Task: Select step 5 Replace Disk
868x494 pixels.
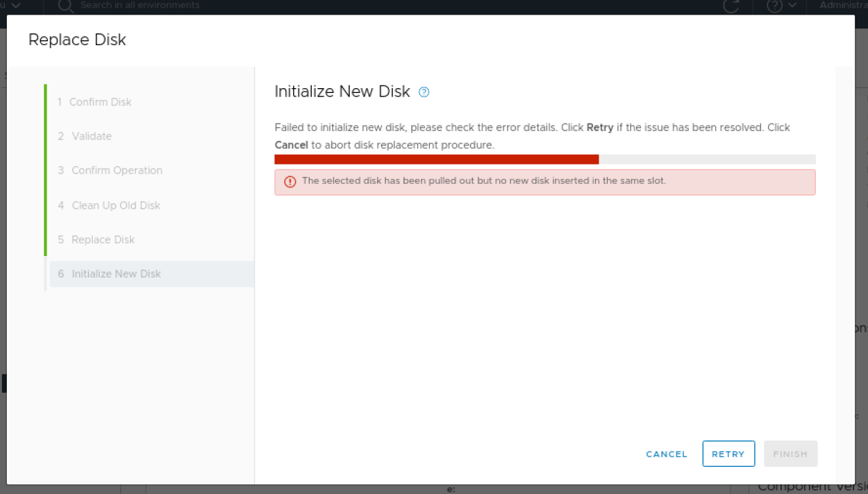Action: 103,239
